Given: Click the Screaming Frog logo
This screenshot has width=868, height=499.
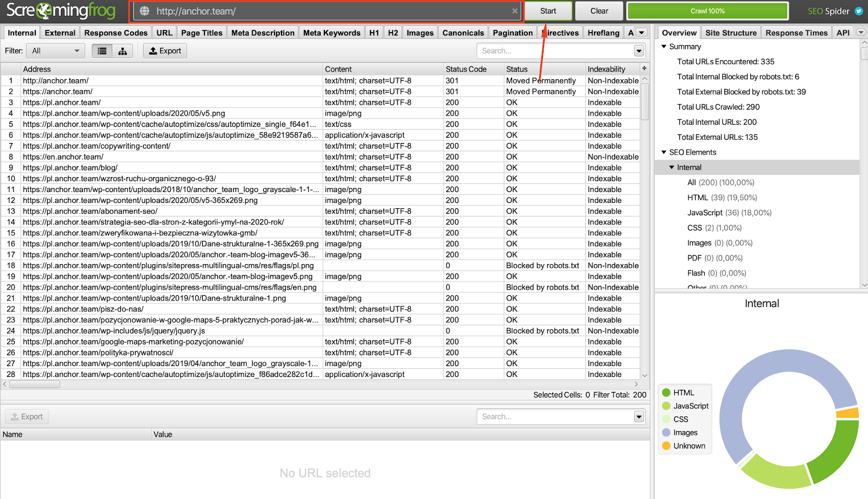Looking at the screenshot, I should [x=61, y=11].
